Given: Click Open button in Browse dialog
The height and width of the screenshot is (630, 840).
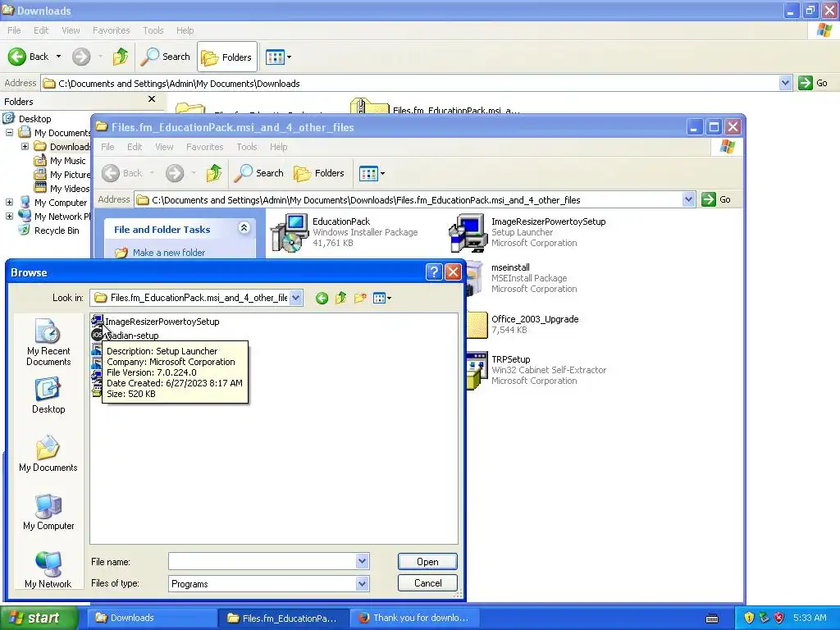Looking at the screenshot, I should [x=427, y=561].
